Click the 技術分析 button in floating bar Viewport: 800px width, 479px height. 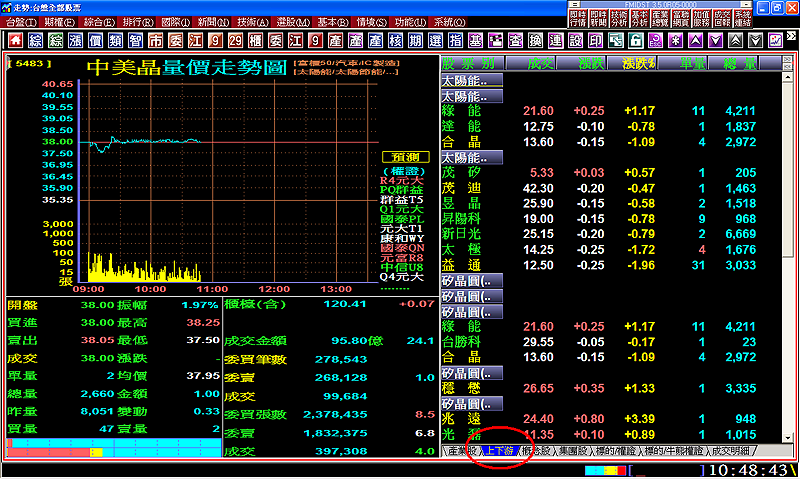(619, 18)
